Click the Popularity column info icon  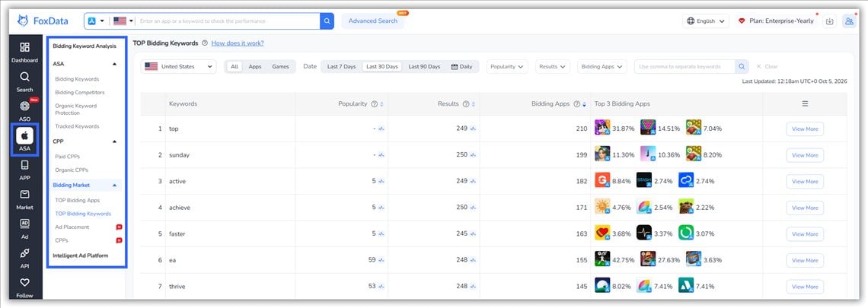coord(374,104)
